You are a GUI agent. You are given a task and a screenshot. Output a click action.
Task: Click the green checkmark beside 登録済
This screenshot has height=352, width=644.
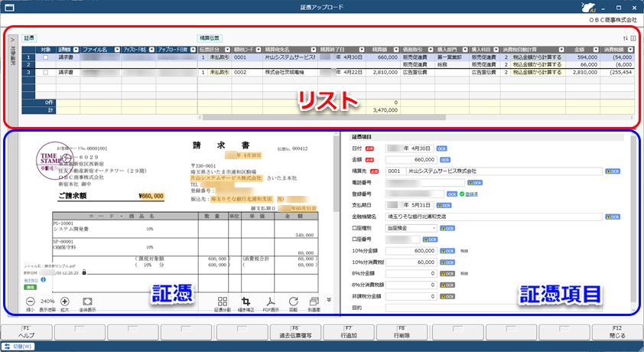(462, 194)
